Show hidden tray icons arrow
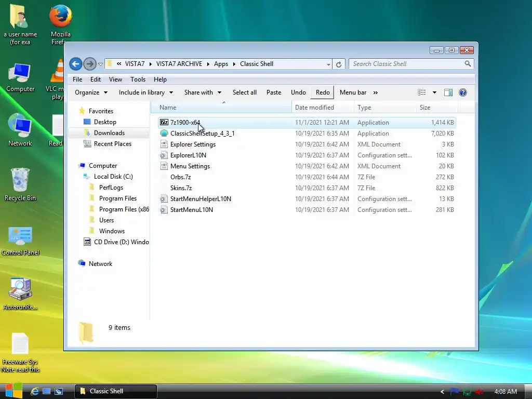532x399 pixels. point(442,392)
